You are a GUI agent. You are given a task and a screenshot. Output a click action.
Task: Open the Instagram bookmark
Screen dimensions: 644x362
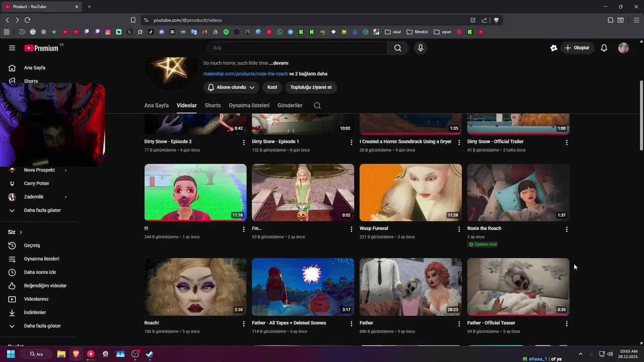108,32
